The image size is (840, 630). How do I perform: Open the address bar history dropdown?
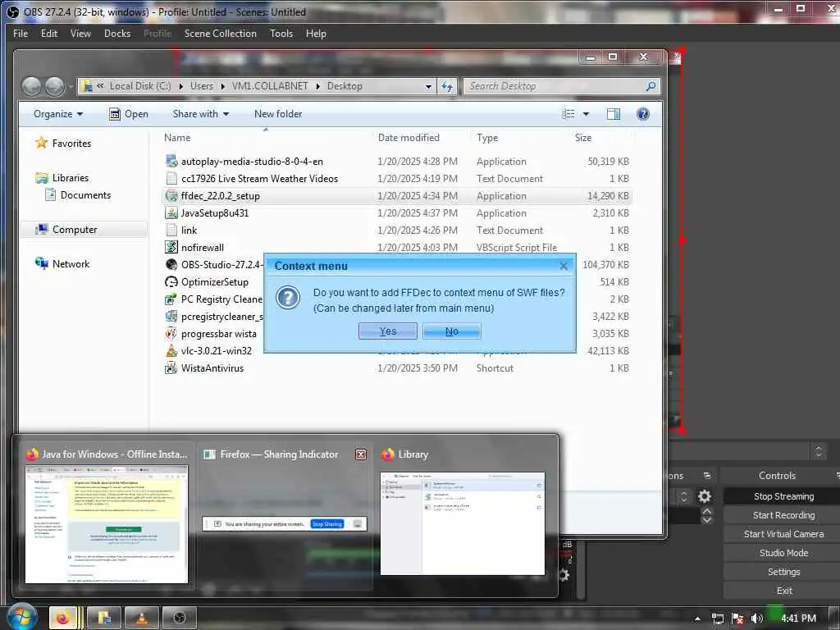tap(428, 86)
